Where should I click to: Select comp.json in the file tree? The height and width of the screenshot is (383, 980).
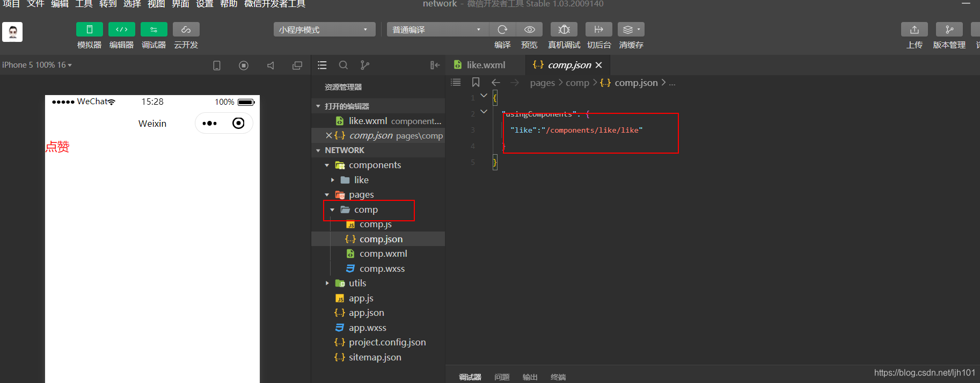coord(378,239)
